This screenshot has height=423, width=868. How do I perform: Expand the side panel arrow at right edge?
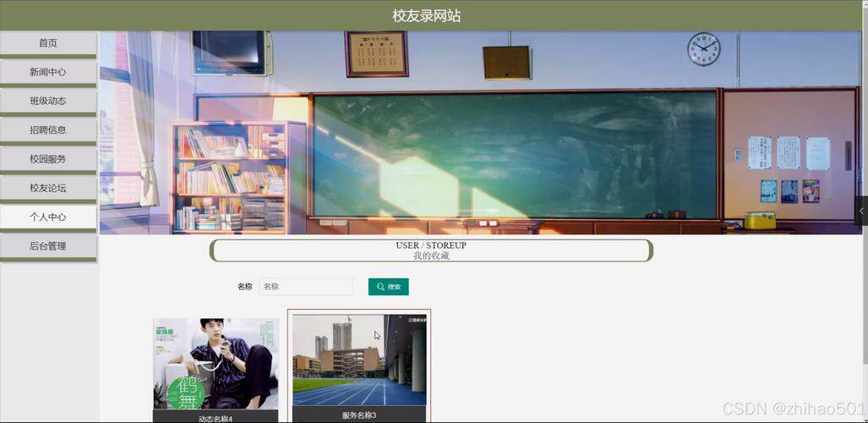(x=861, y=211)
